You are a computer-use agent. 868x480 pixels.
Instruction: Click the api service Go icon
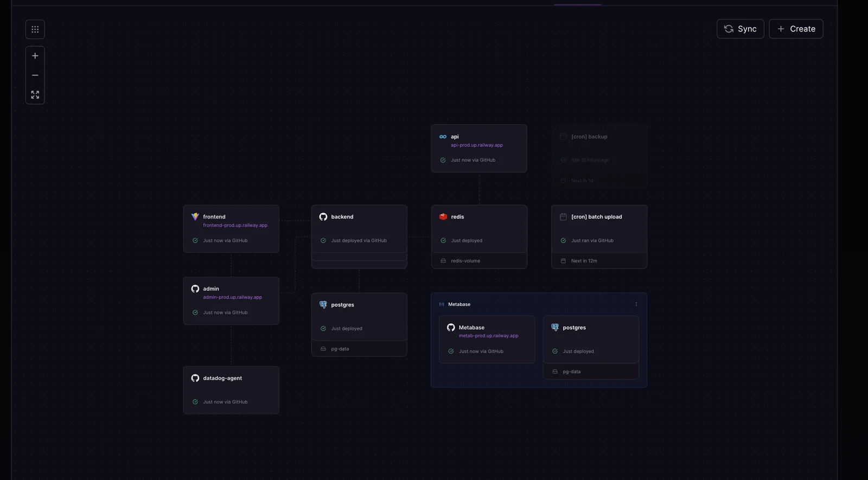tap(443, 137)
